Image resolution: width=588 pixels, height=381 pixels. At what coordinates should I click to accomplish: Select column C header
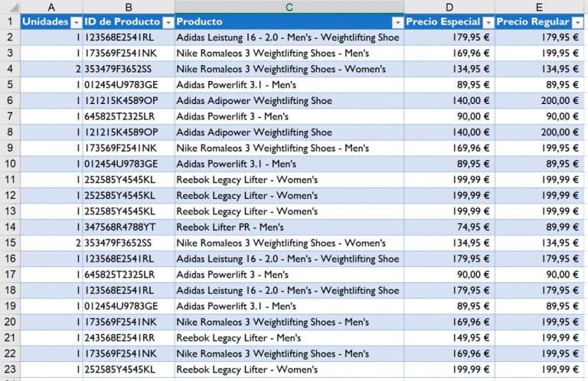click(x=289, y=7)
